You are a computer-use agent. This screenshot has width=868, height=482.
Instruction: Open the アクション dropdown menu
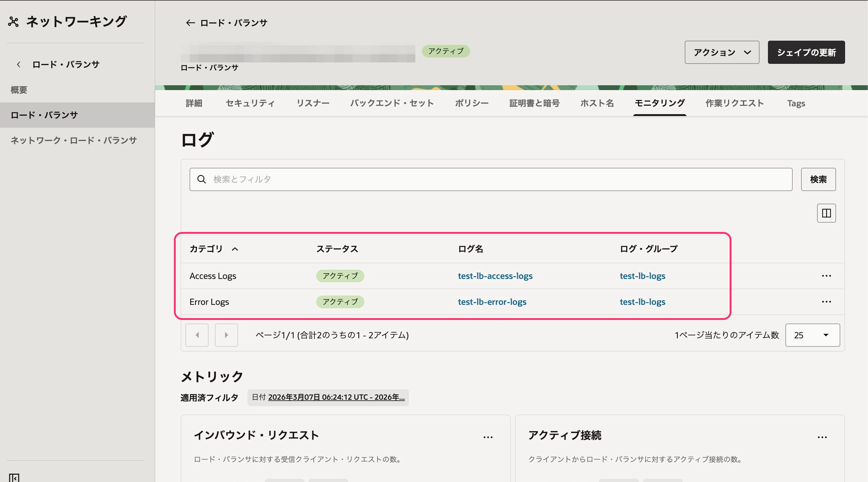(x=722, y=52)
